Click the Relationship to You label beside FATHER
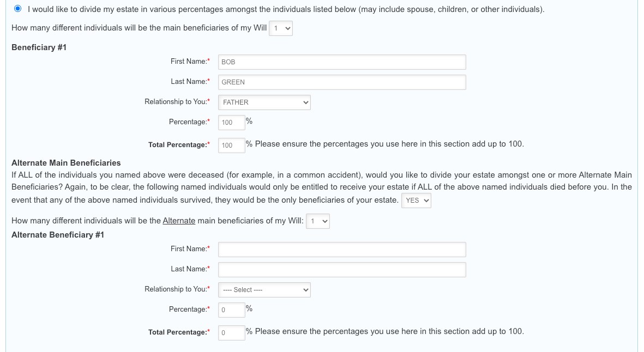This screenshot has height=352, width=644. click(x=177, y=102)
